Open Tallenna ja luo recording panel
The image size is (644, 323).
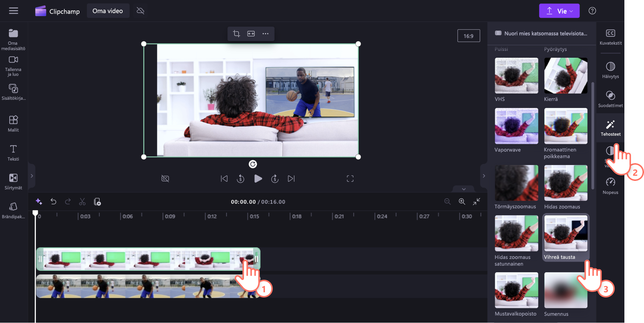click(x=13, y=66)
